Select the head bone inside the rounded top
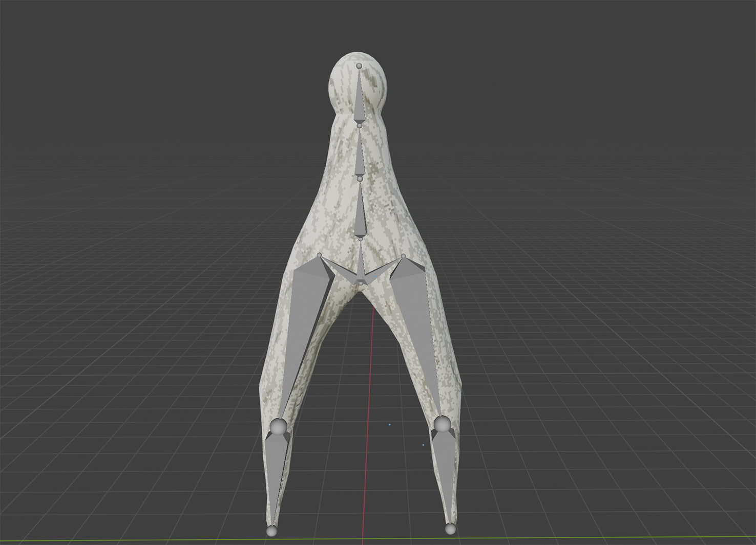The image size is (756, 545). pos(359,100)
